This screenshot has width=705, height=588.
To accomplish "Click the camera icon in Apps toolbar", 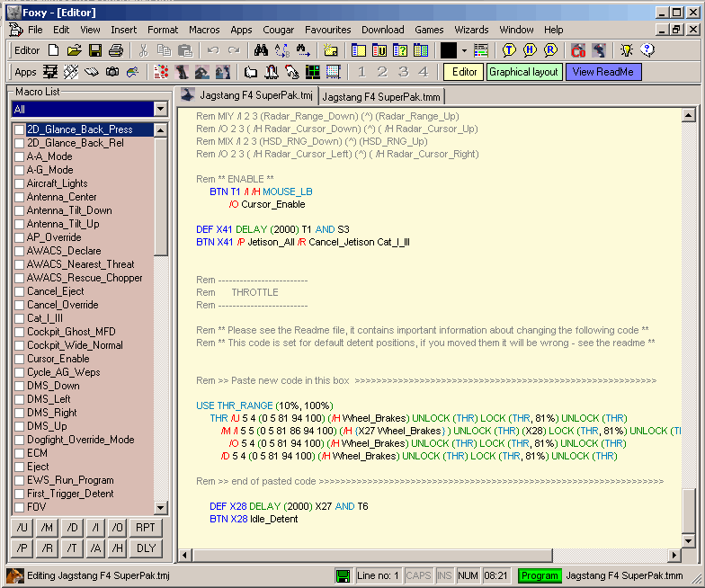I will pos(112,72).
